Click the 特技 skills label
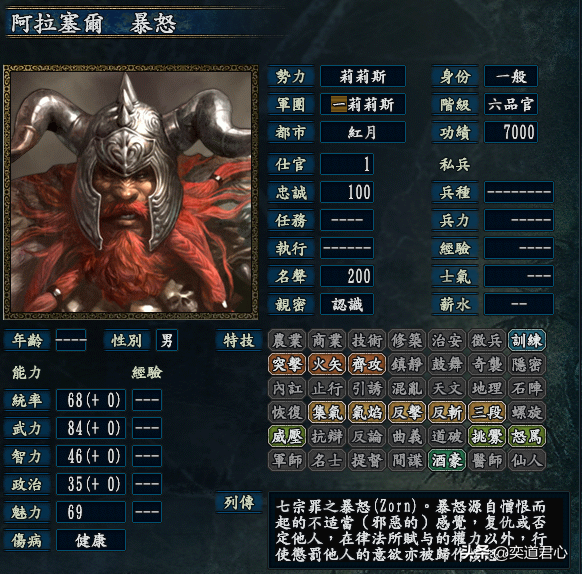The image size is (582, 574). (239, 340)
